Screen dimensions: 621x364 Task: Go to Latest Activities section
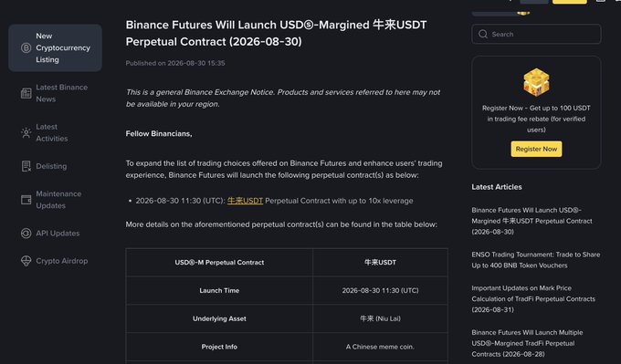(55, 133)
